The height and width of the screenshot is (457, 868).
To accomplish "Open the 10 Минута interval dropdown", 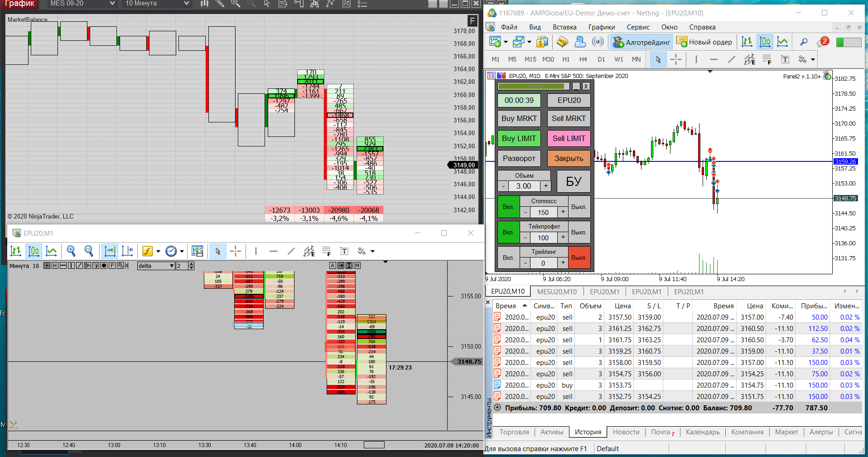I will click(157, 4).
